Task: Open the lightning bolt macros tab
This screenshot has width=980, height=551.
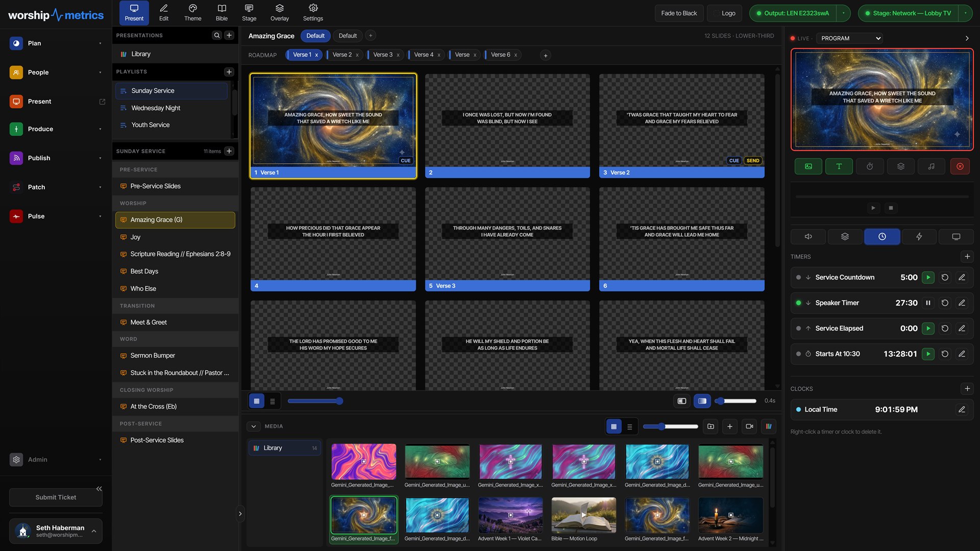Action: tap(919, 237)
